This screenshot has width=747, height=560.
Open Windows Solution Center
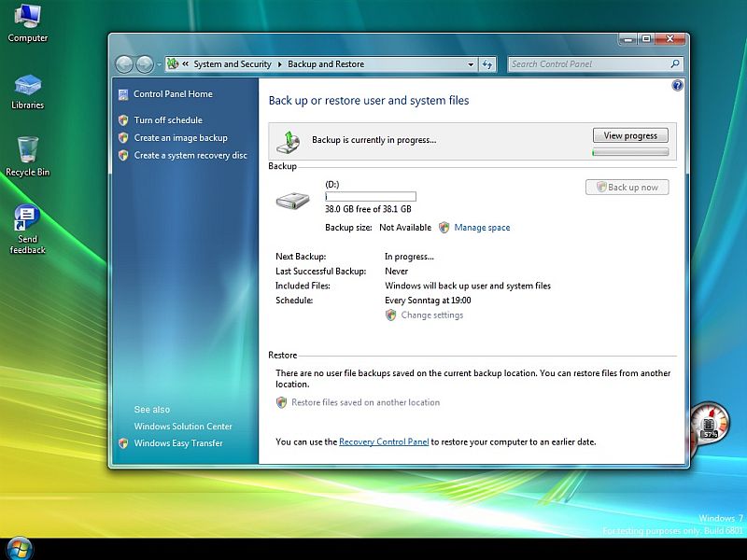pos(183,427)
